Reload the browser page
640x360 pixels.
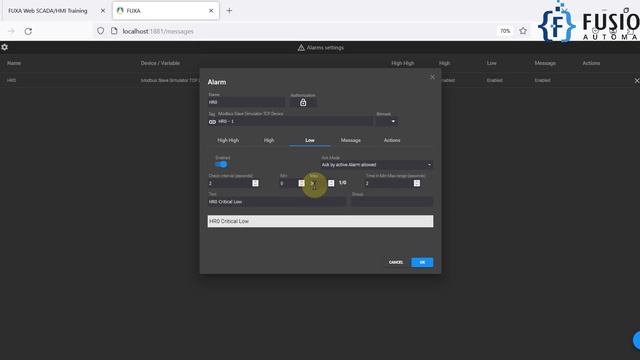(x=28, y=31)
